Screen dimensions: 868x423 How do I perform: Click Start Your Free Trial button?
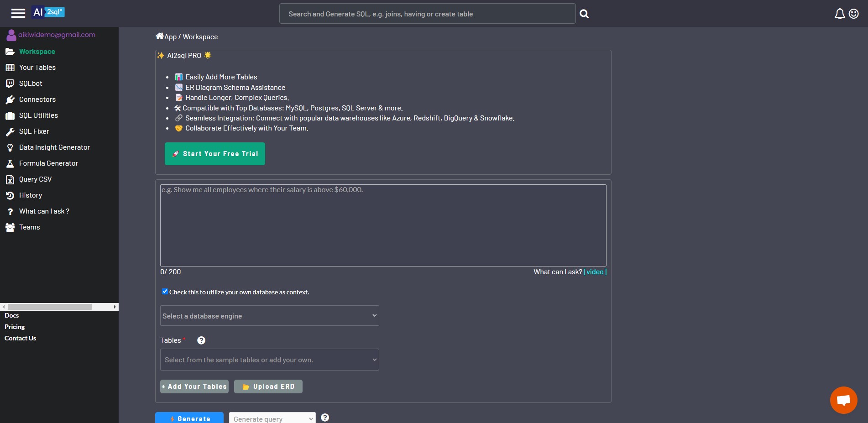(x=215, y=154)
